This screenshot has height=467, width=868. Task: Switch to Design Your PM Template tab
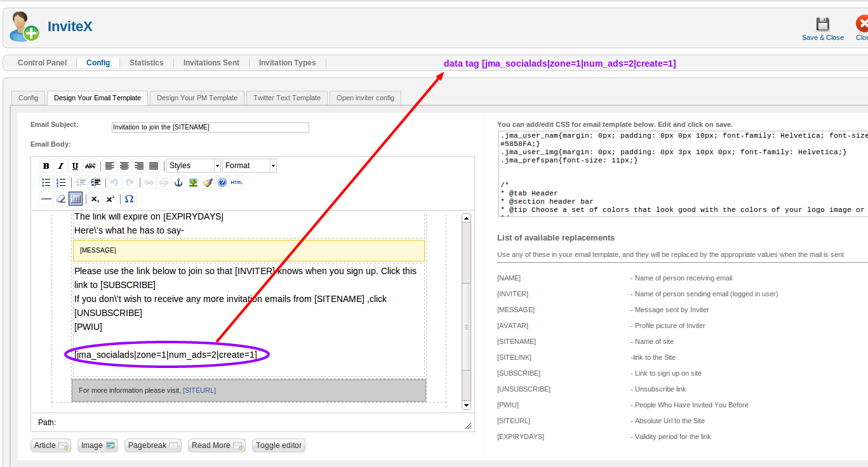[x=197, y=98]
